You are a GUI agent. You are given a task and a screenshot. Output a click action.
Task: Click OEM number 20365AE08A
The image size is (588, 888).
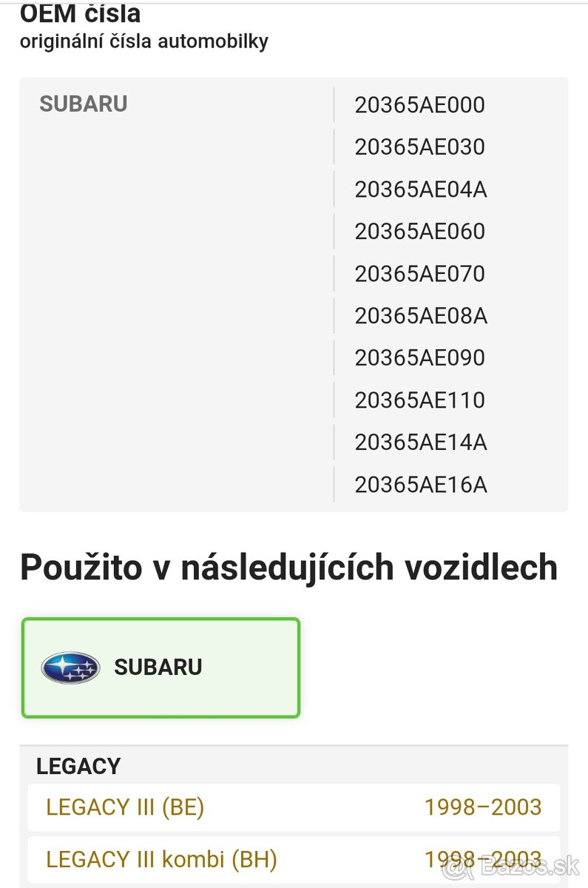[420, 316]
